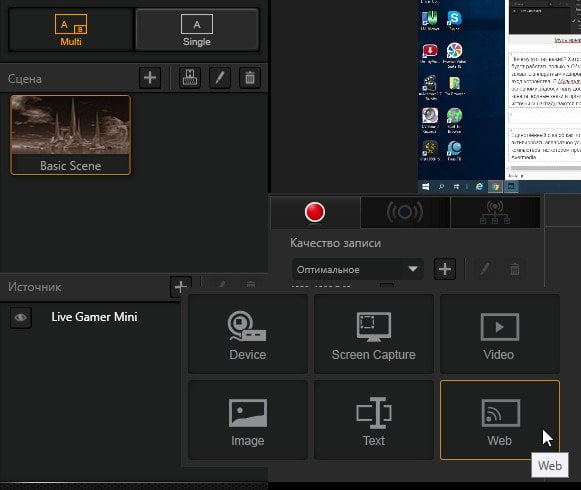Add a Text source
Viewport: 581px width, 490px height.
(374, 420)
